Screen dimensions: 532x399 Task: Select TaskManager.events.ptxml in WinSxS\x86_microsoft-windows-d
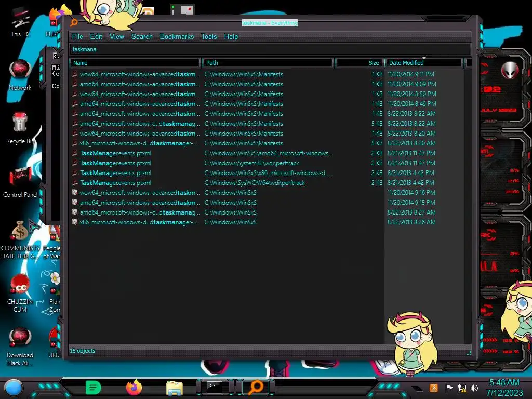(115, 173)
